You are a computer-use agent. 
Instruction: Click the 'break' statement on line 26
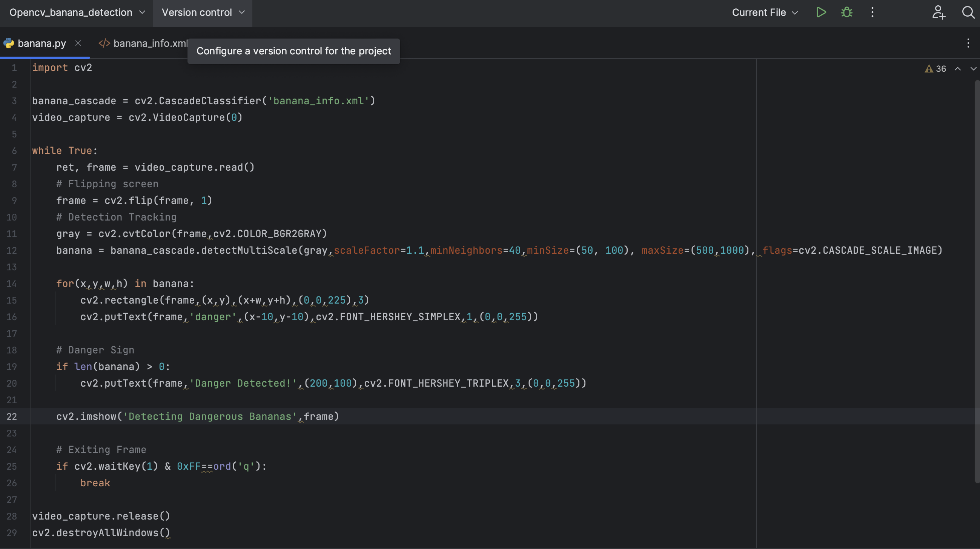coord(95,483)
